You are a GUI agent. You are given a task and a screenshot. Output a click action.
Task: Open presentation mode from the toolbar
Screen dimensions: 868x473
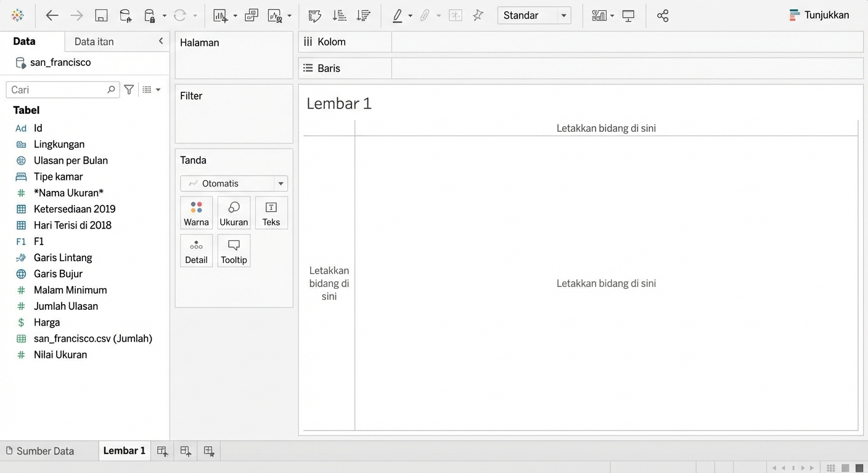coord(628,16)
